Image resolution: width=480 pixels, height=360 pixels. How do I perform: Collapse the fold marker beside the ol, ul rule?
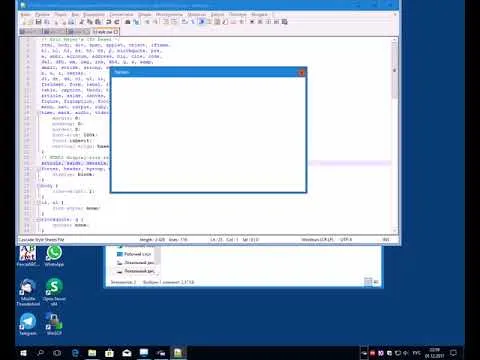[38, 203]
